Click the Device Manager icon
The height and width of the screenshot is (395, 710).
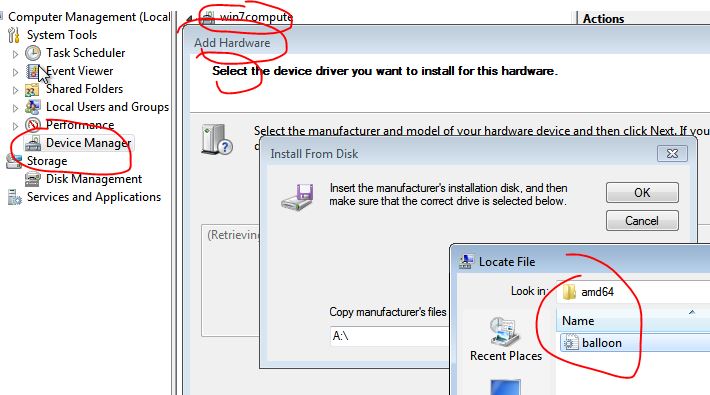click(x=33, y=144)
